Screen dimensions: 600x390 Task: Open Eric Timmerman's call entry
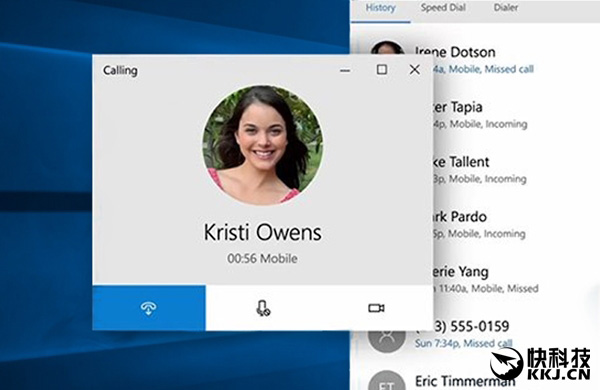click(465, 381)
